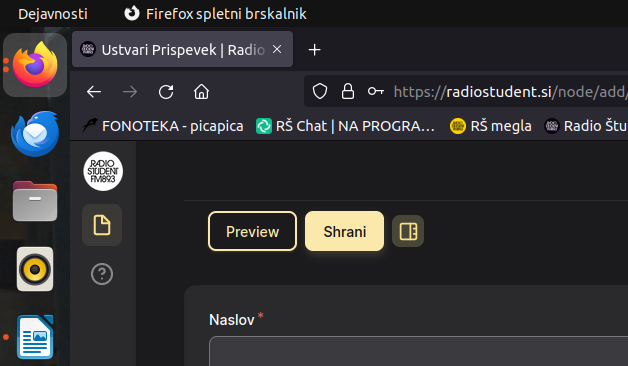The image size is (628, 366).
Task: Click the Radio Študent logo
Action: pyautogui.click(x=103, y=171)
